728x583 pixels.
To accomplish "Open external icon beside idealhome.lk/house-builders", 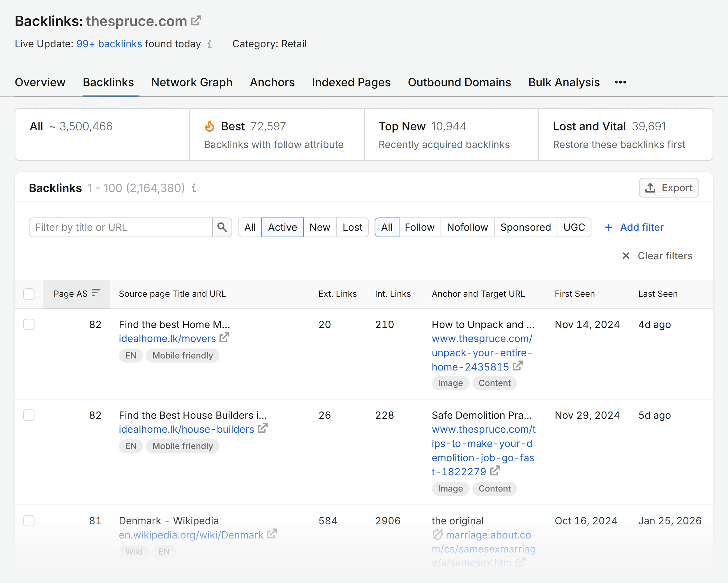I will (x=262, y=428).
